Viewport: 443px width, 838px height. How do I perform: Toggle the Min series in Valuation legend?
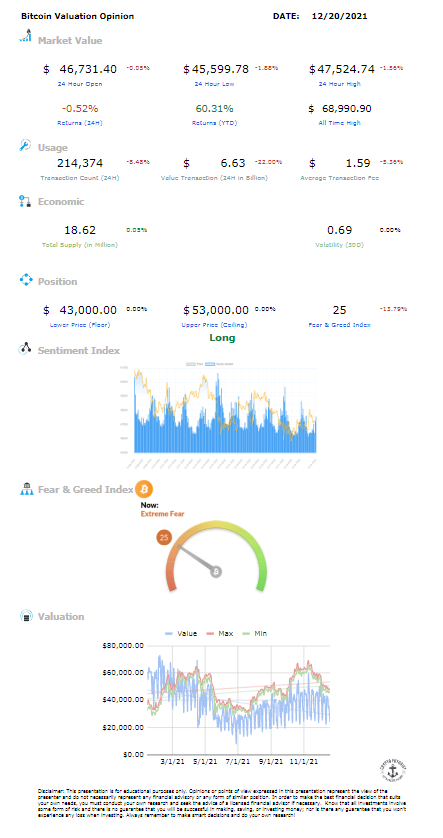click(254, 633)
